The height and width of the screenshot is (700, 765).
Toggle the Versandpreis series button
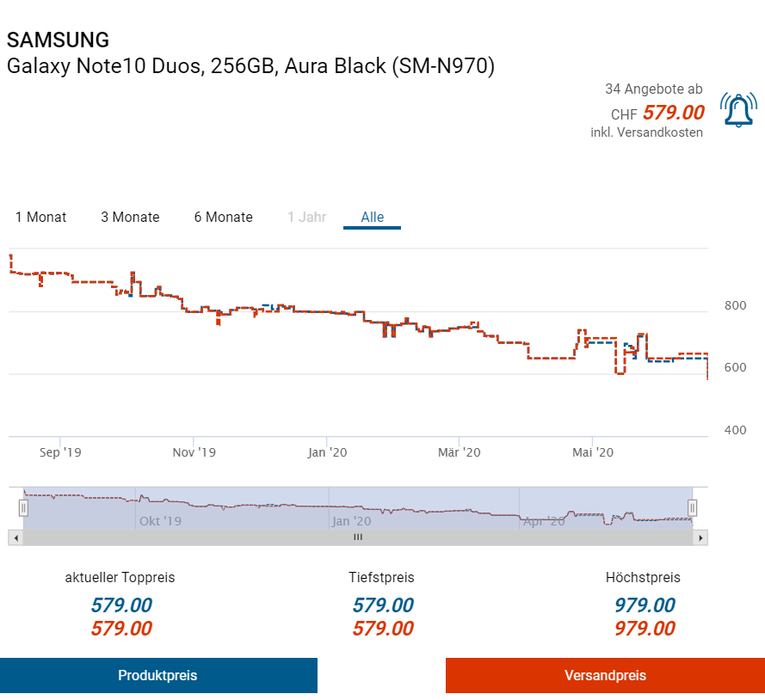click(605, 675)
